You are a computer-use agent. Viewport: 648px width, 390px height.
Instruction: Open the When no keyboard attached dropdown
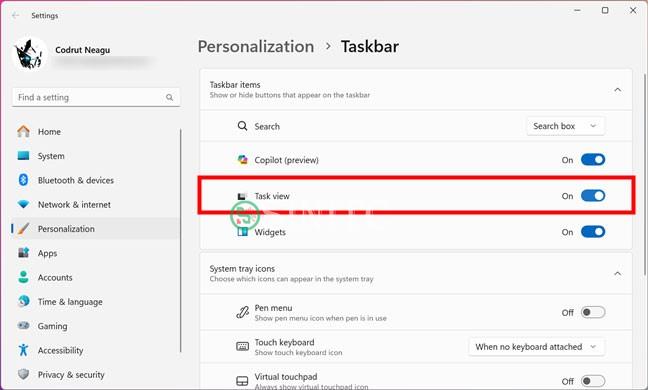[536, 347]
